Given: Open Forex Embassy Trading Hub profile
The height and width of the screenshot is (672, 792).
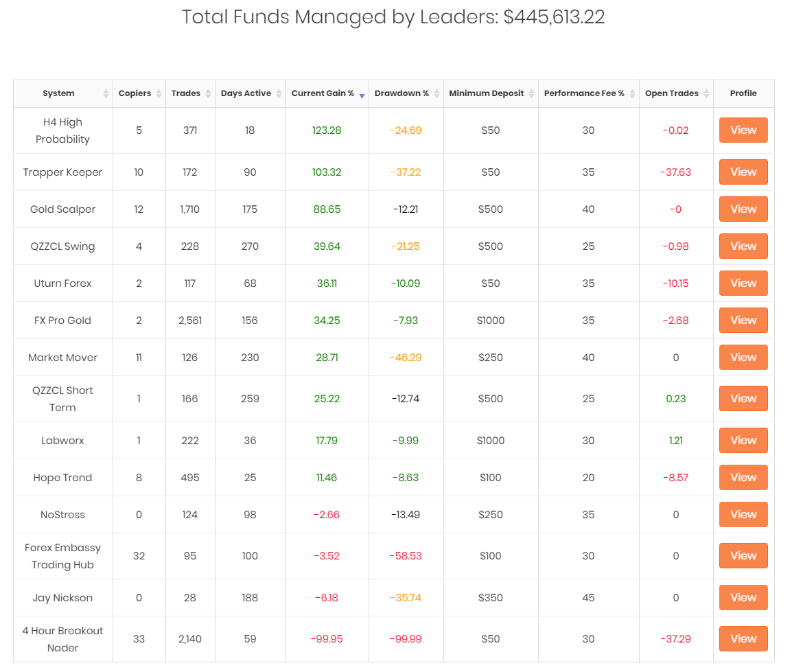Looking at the screenshot, I should pyautogui.click(x=743, y=556).
